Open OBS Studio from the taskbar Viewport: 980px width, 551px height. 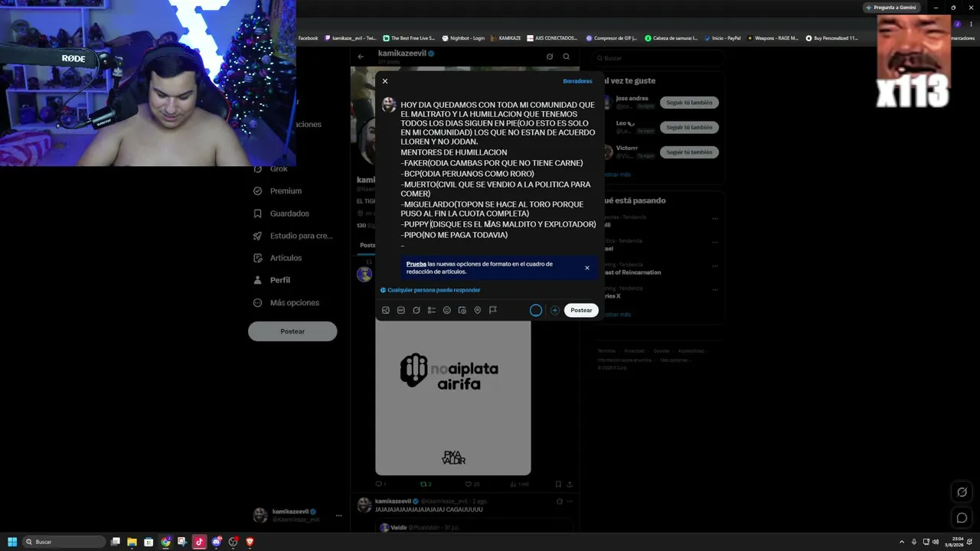(x=234, y=542)
